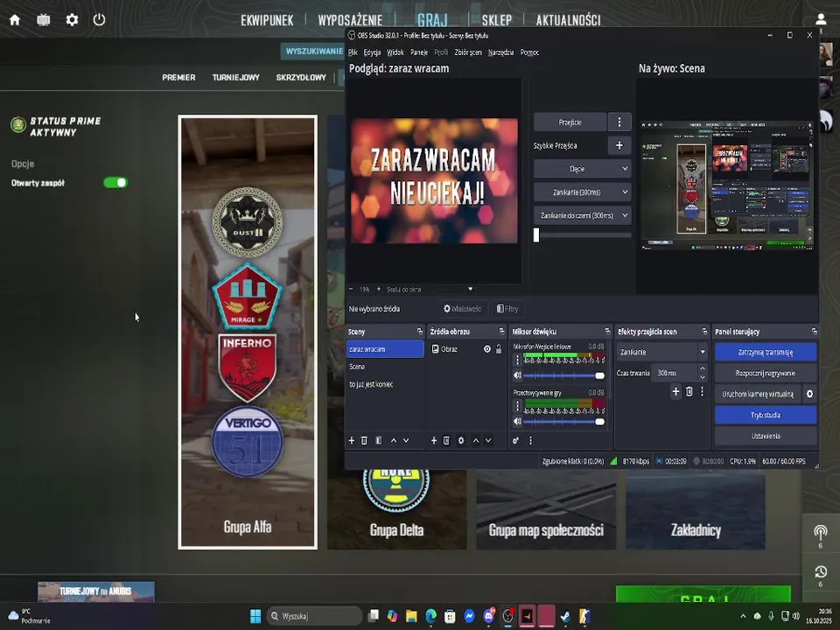Increase Czas trwania stepper up arrow
840x630 pixels.
(x=703, y=368)
